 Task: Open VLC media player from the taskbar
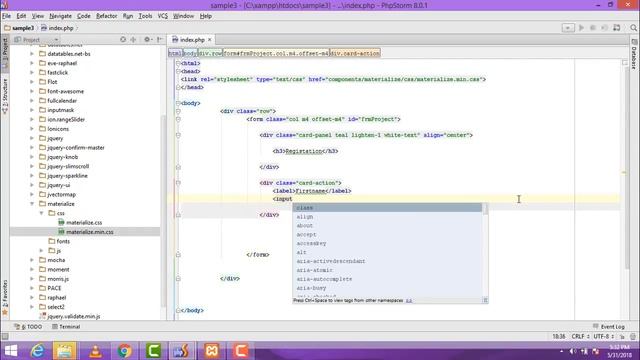tap(96, 351)
